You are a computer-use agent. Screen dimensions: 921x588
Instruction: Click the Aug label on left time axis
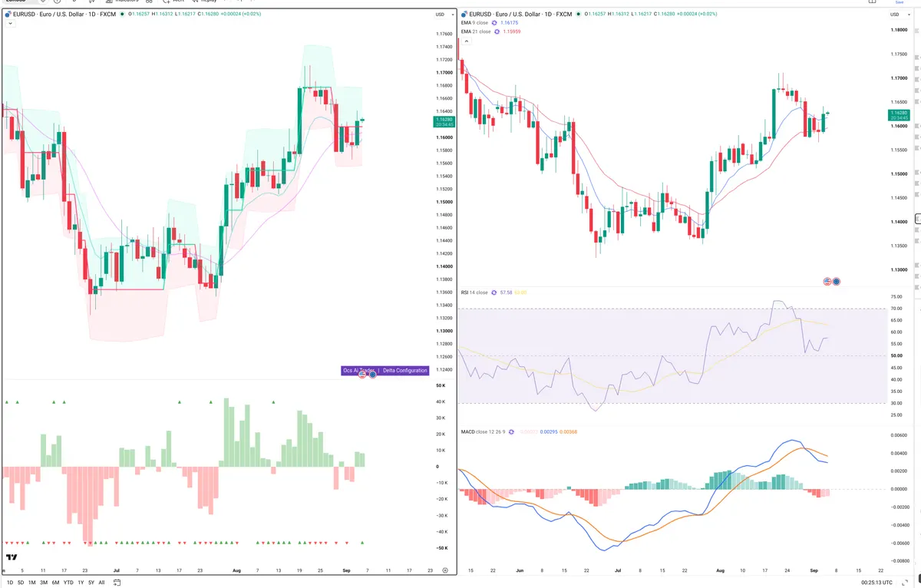[x=235, y=571]
